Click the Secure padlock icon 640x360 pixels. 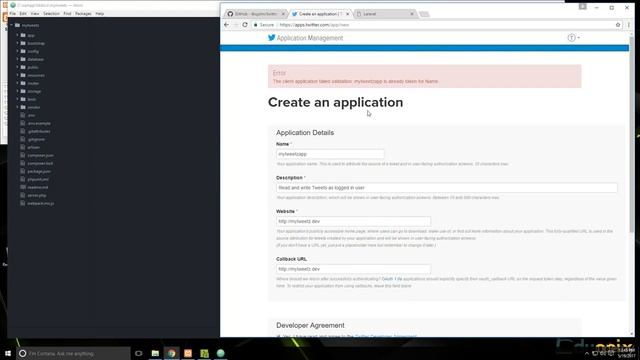pos(256,25)
